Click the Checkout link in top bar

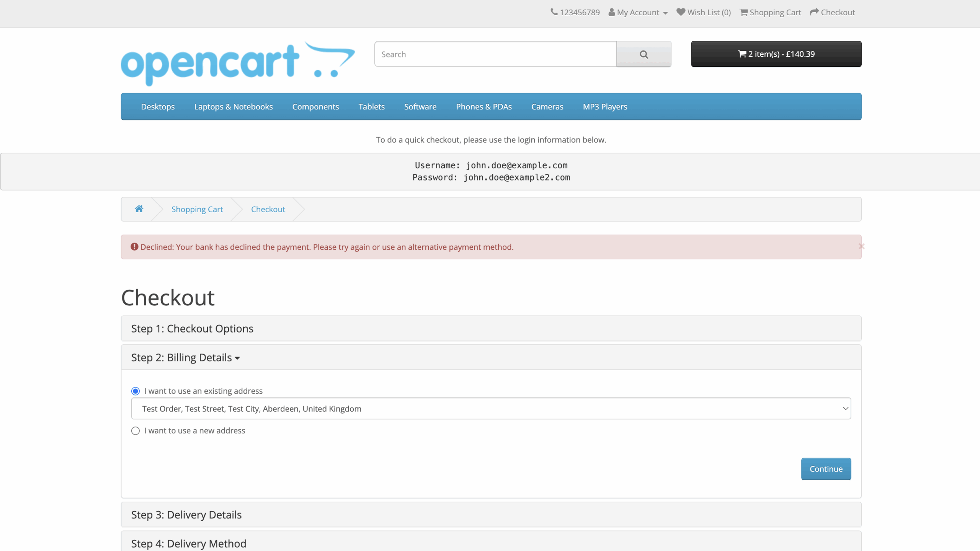click(838, 12)
